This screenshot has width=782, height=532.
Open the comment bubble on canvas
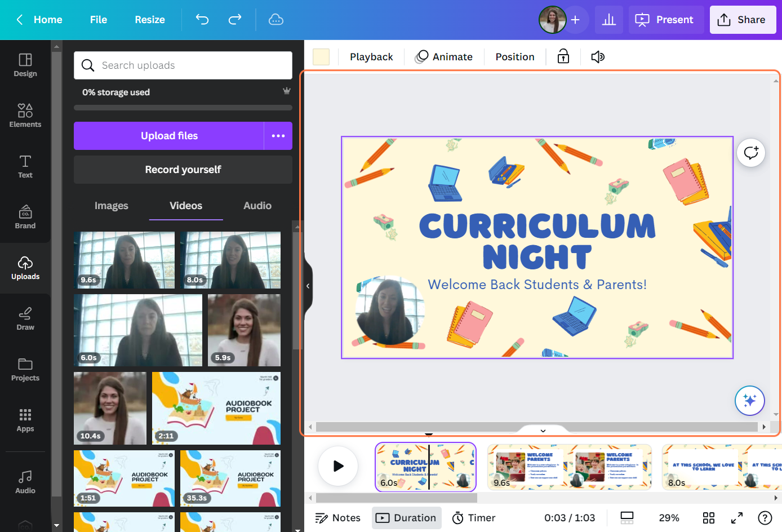pos(751,153)
